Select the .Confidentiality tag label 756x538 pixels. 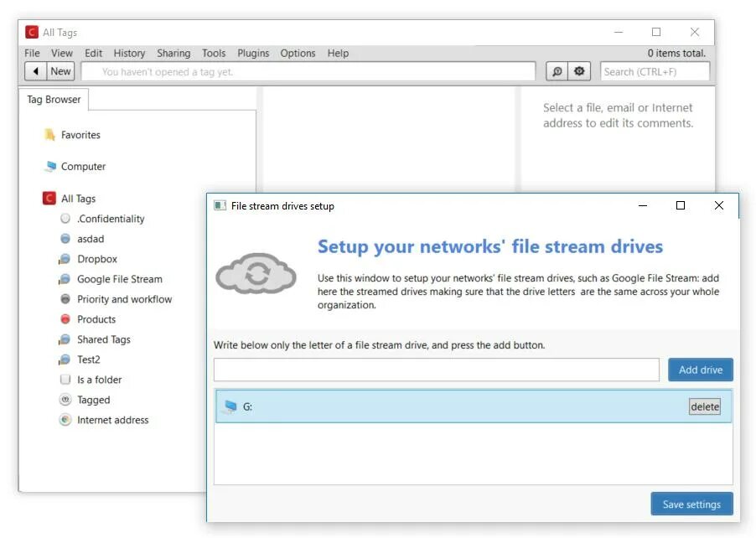point(111,219)
